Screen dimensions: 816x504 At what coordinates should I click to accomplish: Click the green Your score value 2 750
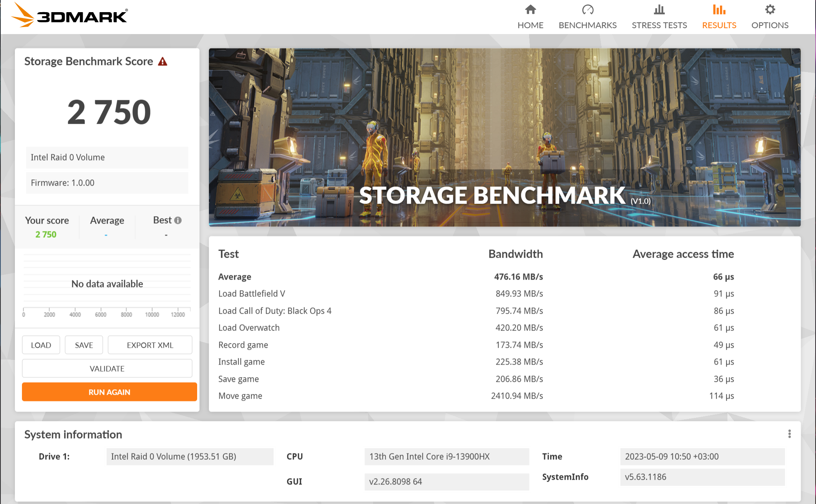[46, 235]
